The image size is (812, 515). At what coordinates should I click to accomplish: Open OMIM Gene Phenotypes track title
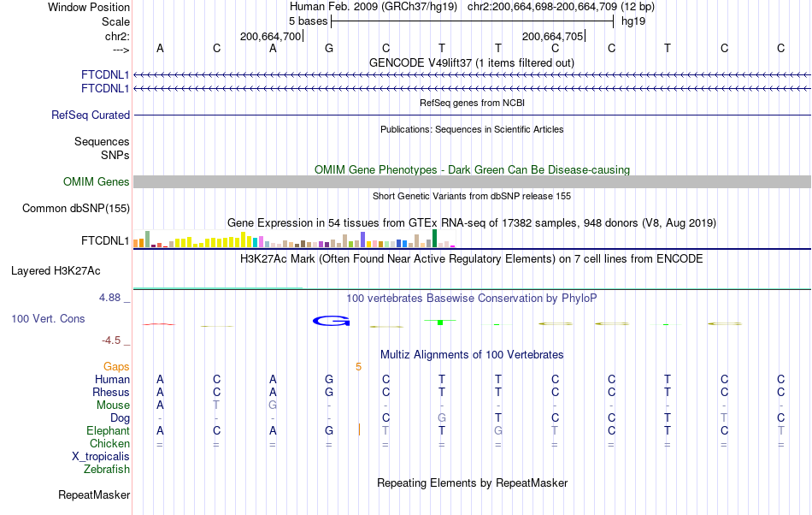[472, 169]
